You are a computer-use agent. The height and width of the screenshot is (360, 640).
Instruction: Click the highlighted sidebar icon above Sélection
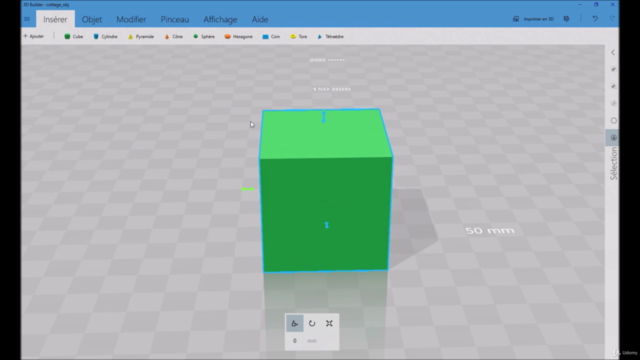pos(613,138)
